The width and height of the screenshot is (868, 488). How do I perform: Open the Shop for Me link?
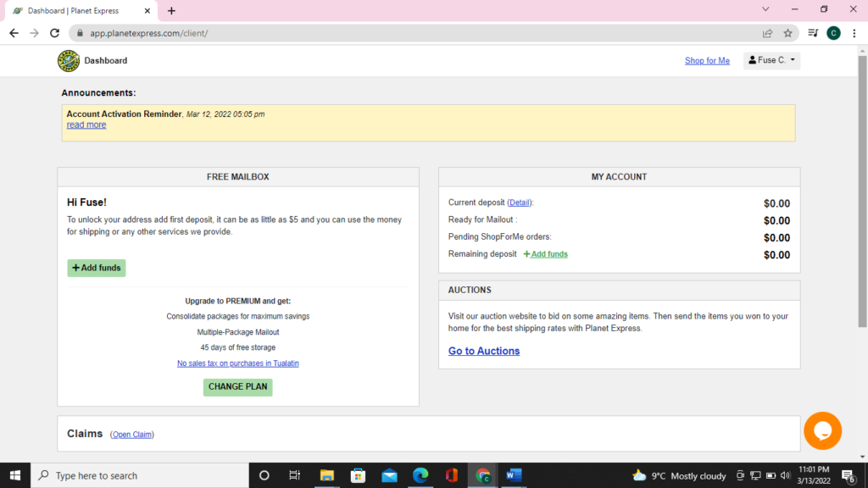click(707, 61)
